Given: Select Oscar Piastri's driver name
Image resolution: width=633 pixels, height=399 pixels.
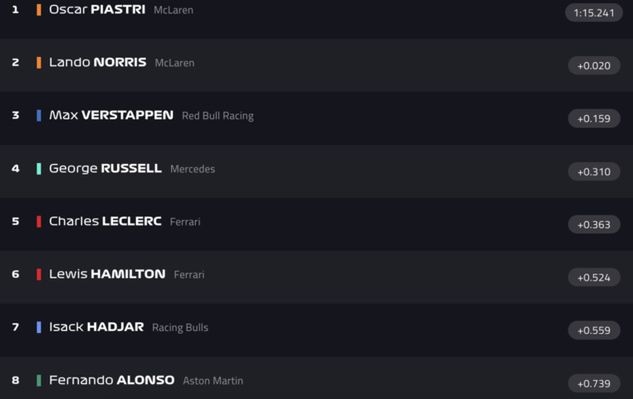Looking at the screenshot, I should pyautogui.click(x=97, y=9).
